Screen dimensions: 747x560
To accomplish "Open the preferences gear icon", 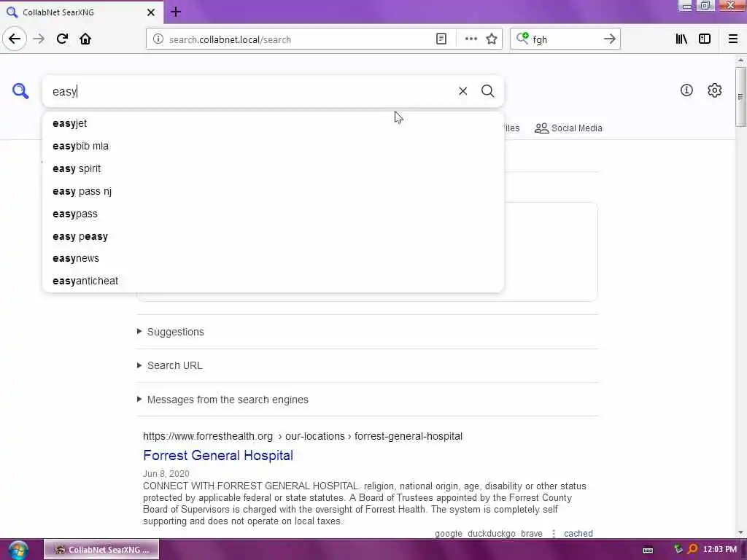I will tap(714, 90).
